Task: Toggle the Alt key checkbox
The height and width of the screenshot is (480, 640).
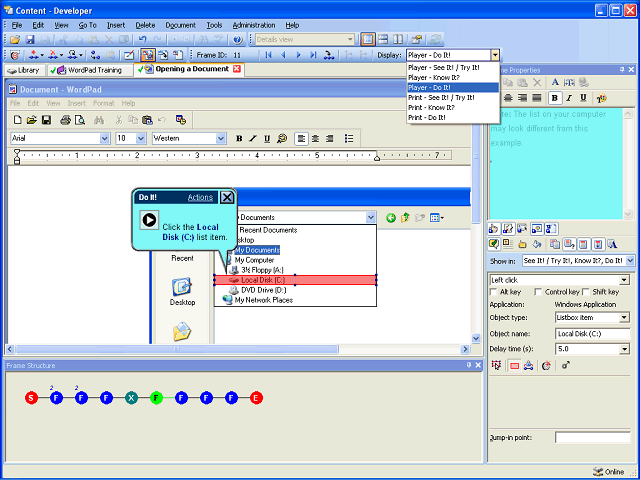Action: pyautogui.click(x=493, y=292)
